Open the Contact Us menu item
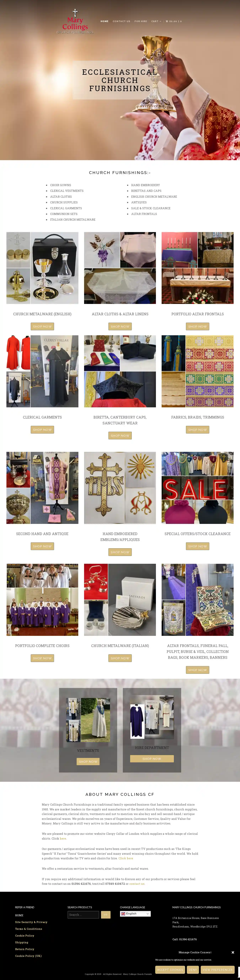The image size is (240, 980). [121, 21]
